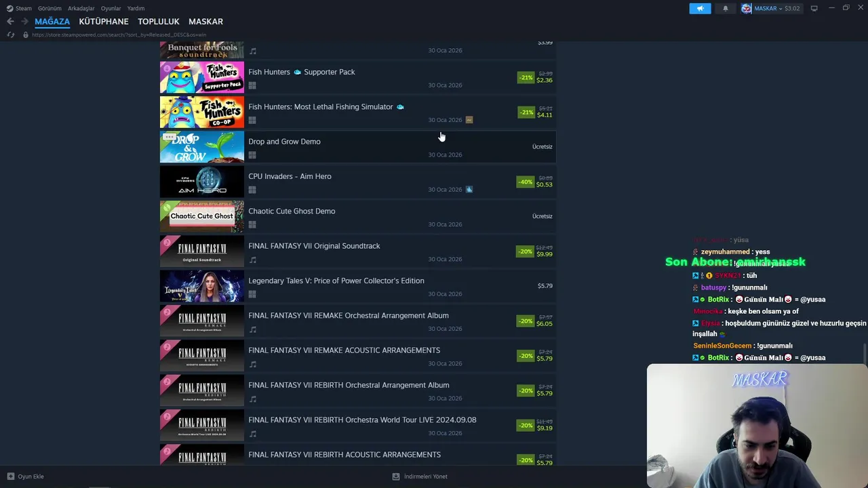Click the Banquet for Fools soundtrack thumbnail
Screen dimensions: 868x488
click(201, 49)
